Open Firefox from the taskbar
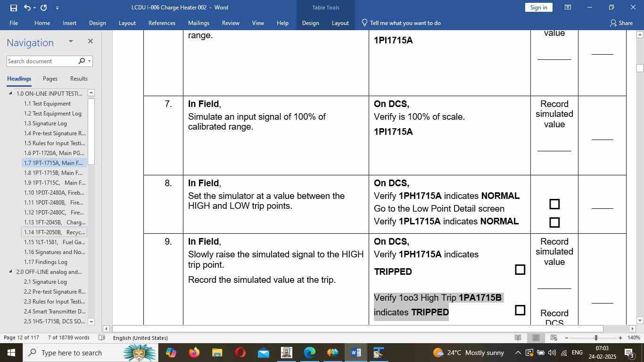The image size is (644, 362). tap(194, 353)
